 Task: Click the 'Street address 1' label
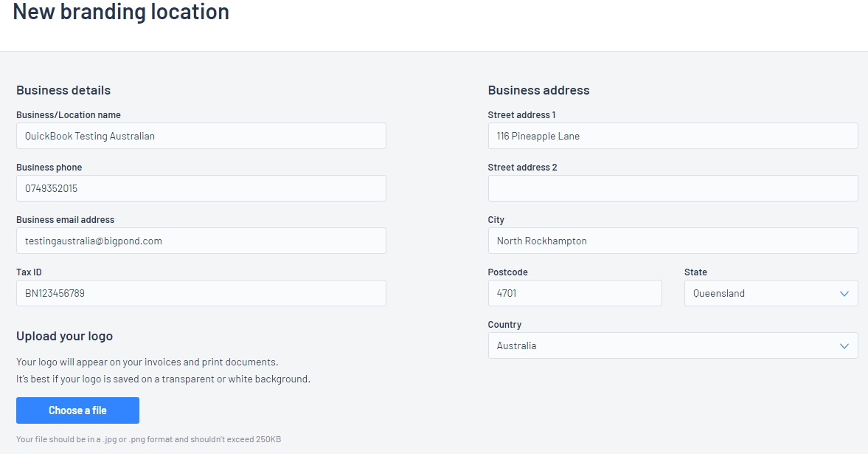coord(521,114)
